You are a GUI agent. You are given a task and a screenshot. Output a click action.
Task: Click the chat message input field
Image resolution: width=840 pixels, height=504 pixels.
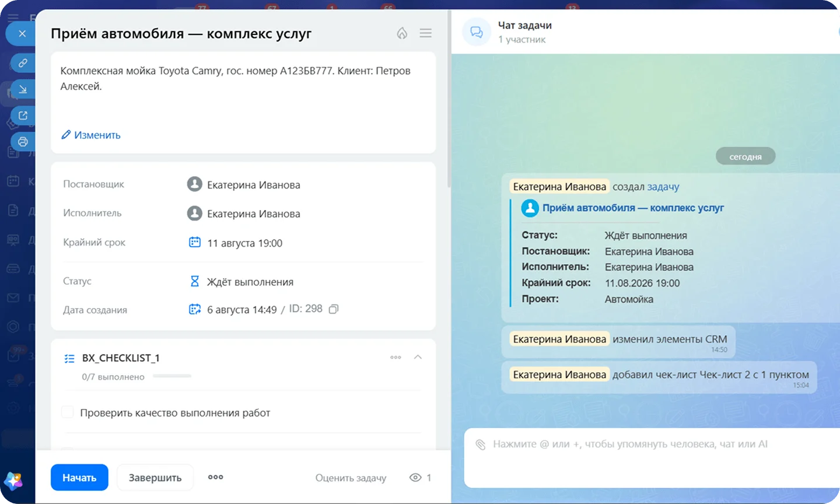[x=650, y=458]
